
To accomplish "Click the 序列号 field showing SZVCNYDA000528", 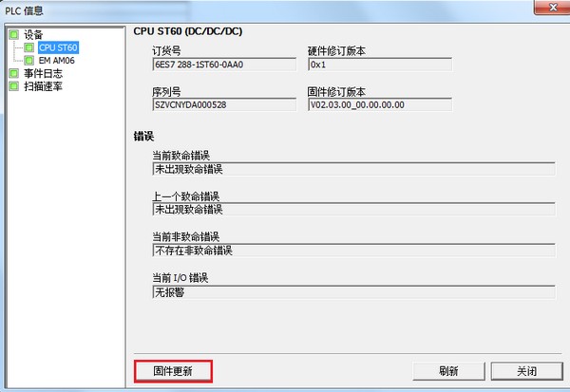I will point(224,104).
